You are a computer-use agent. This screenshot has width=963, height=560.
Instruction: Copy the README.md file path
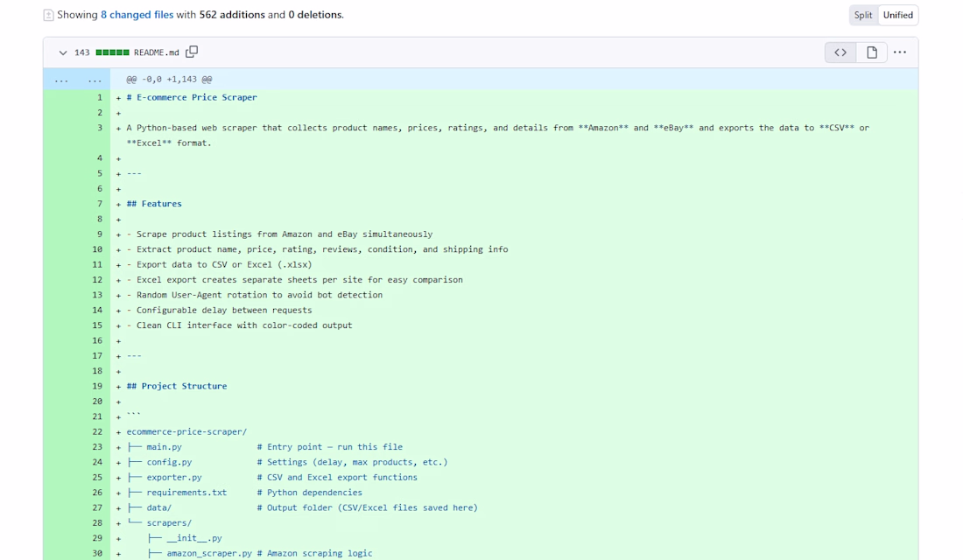point(192,52)
